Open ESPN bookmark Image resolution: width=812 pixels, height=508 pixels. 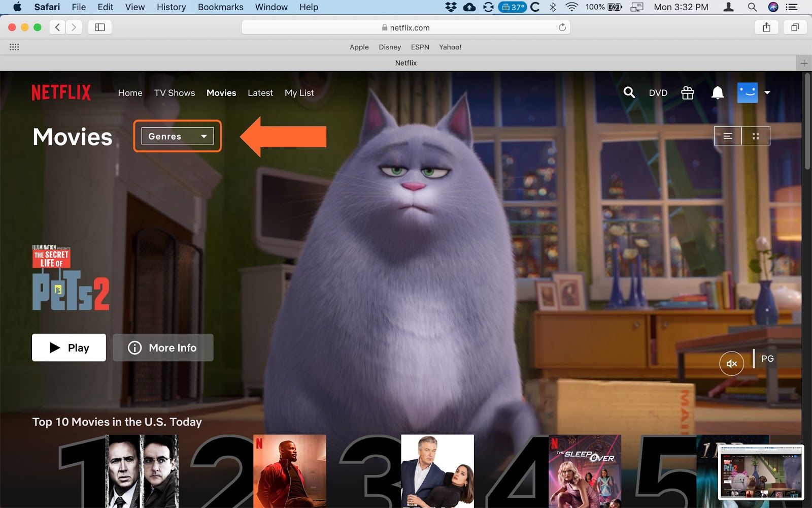[x=420, y=47]
